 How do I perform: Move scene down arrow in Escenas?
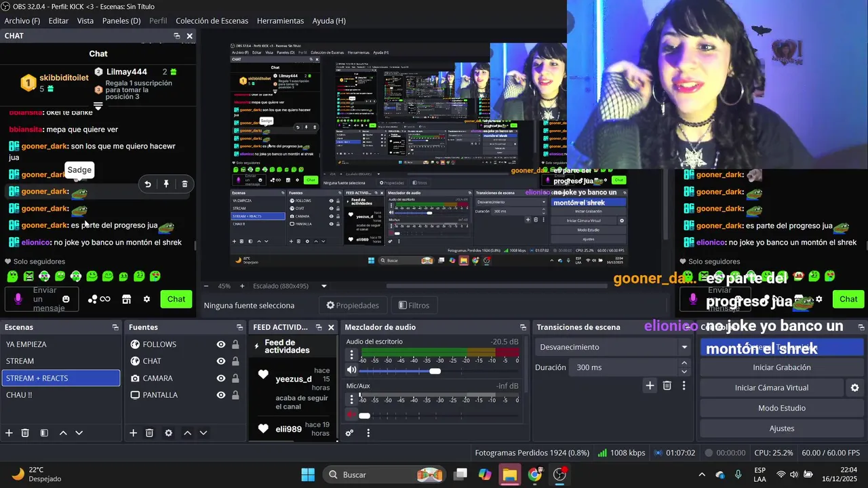tap(79, 433)
